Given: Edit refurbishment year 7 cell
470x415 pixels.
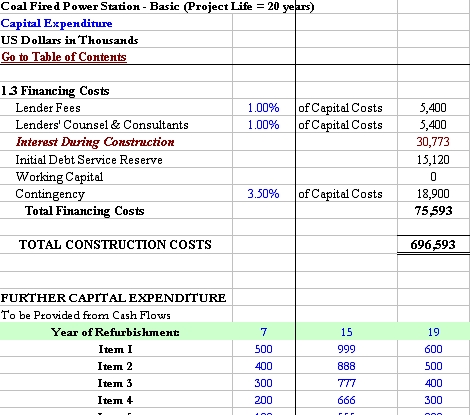Looking at the screenshot, I should [x=264, y=332].
